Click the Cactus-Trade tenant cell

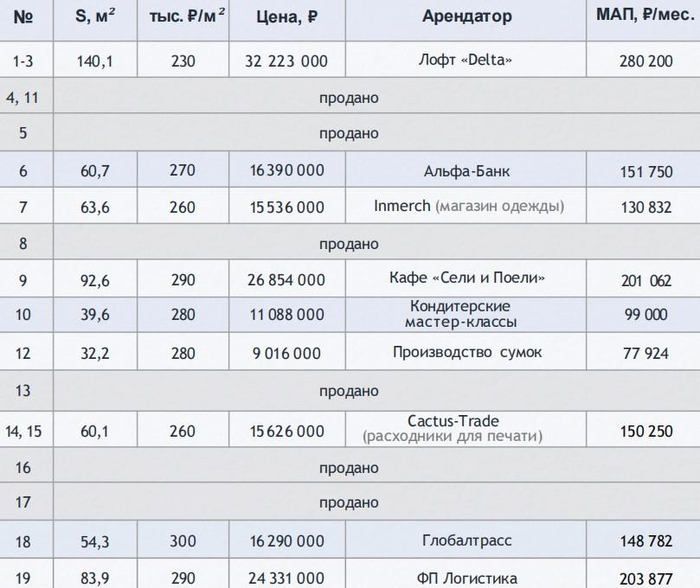pos(453,429)
